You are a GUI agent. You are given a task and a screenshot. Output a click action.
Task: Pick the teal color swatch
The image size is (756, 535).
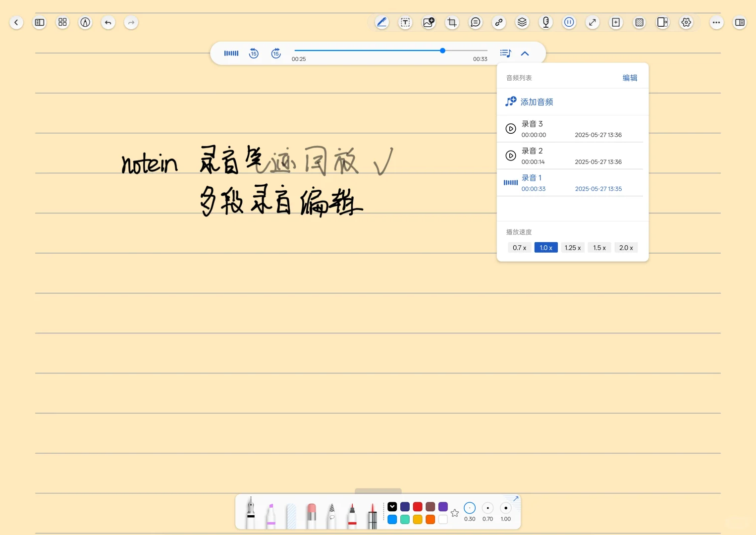click(x=405, y=519)
